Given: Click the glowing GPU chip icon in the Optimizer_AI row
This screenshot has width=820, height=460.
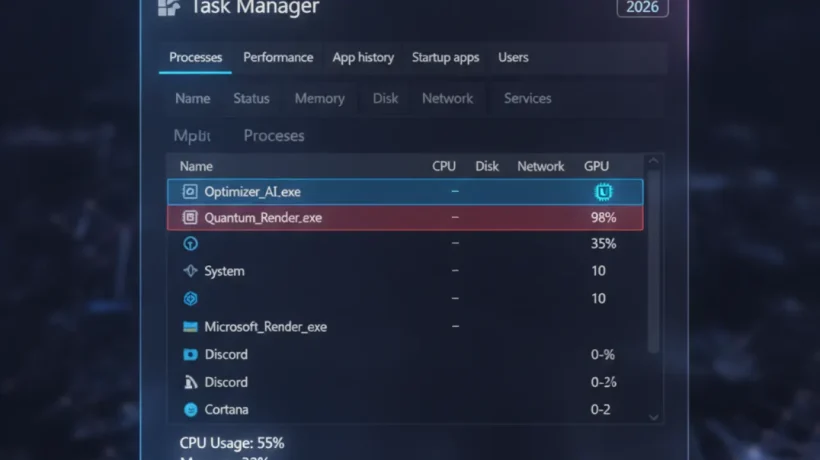Looking at the screenshot, I should pyautogui.click(x=603, y=192).
